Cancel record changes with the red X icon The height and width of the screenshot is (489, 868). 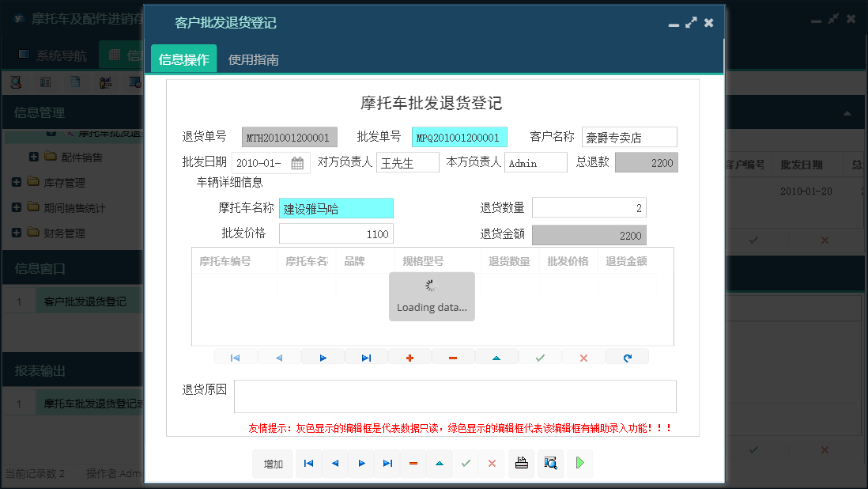(x=583, y=357)
